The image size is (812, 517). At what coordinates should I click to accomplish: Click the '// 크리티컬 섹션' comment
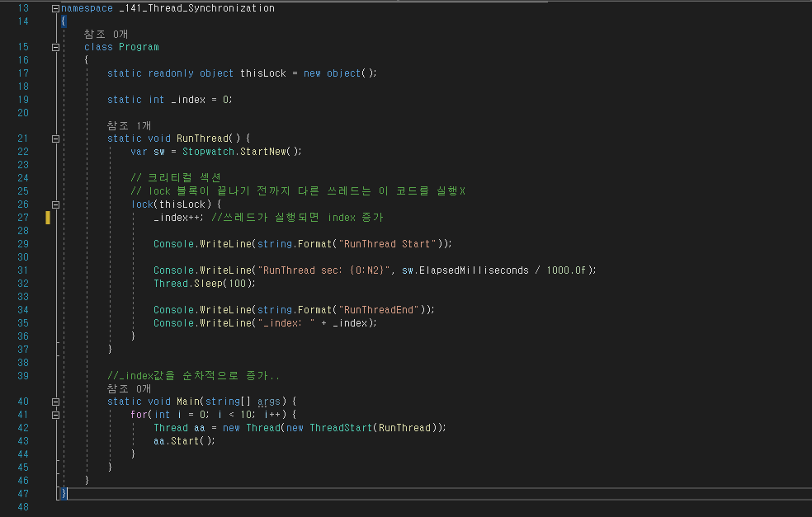176,178
